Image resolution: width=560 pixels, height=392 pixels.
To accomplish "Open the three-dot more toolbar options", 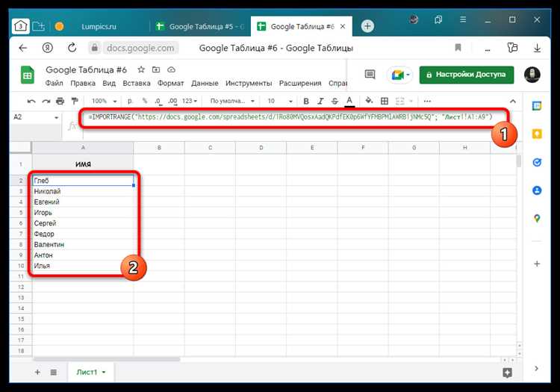I will 427,102.
